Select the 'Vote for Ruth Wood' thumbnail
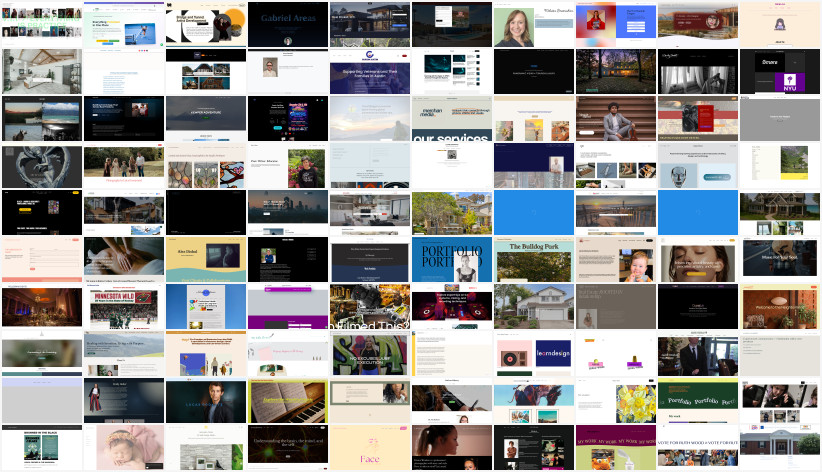The image size is (822, 472). 698,448
